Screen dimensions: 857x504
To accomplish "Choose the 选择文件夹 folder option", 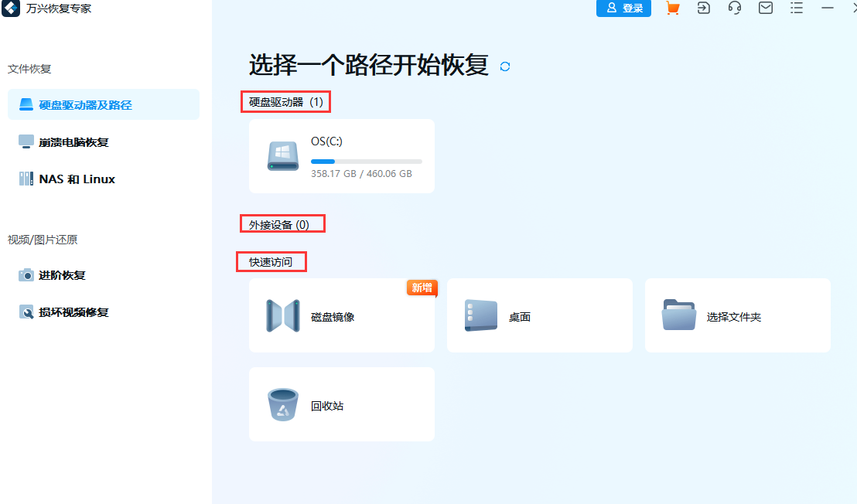I will pos(737,315).
